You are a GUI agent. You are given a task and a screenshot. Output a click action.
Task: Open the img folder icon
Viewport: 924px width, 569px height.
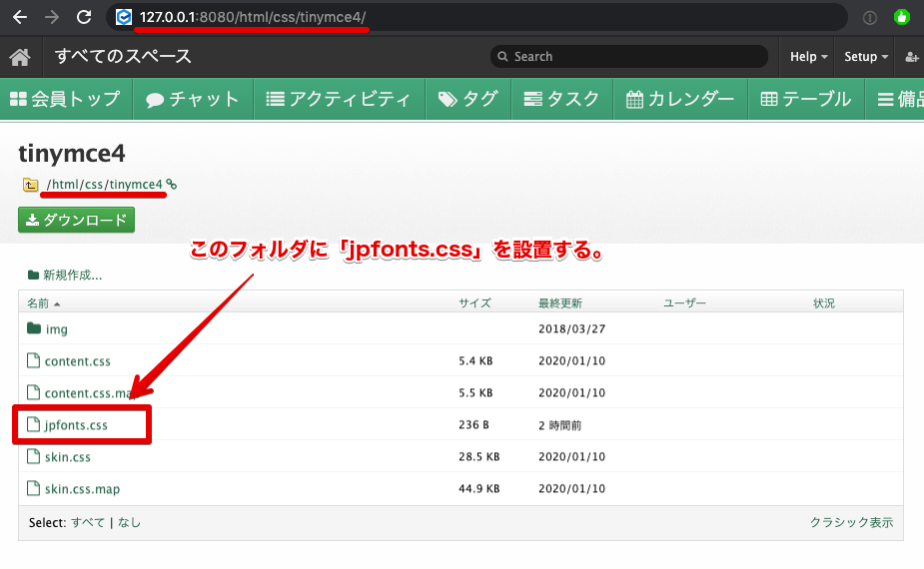click(x=34, y=328)
